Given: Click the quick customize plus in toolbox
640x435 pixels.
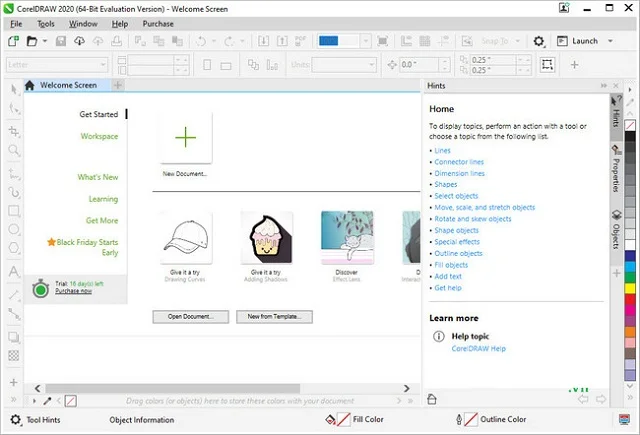Looking at the screenshot, I should tap(13, 382).
